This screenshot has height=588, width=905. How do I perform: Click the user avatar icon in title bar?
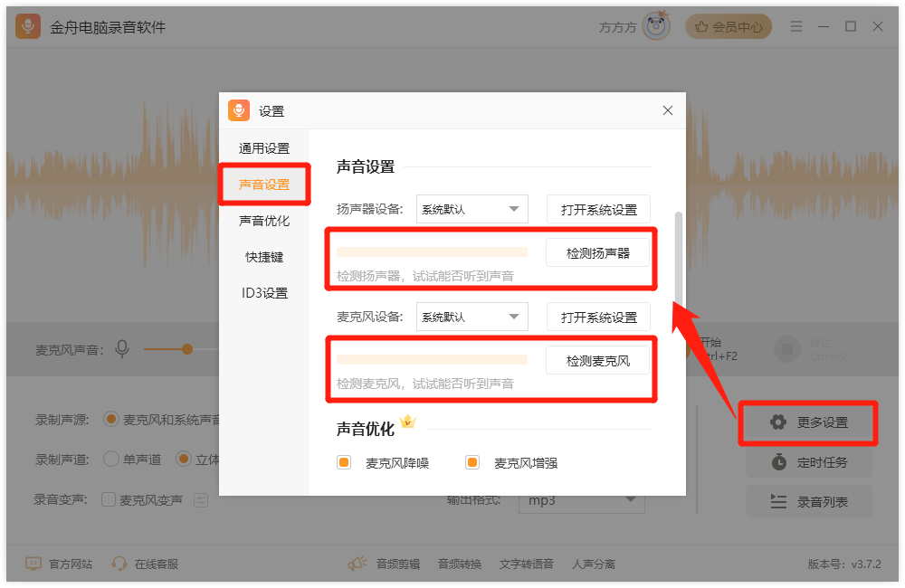click(656, 27)
